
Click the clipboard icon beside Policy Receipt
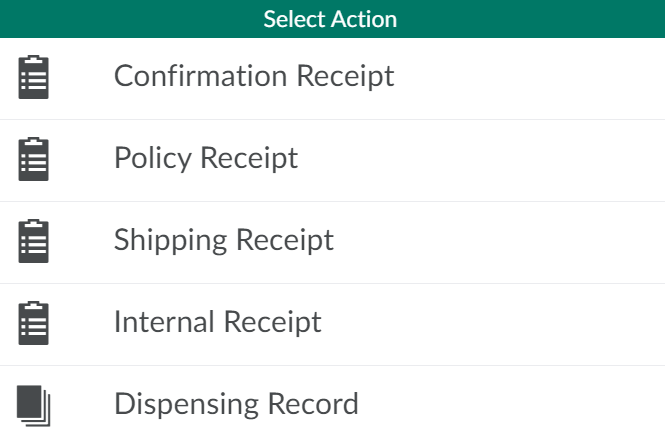[x=33, y=159]
